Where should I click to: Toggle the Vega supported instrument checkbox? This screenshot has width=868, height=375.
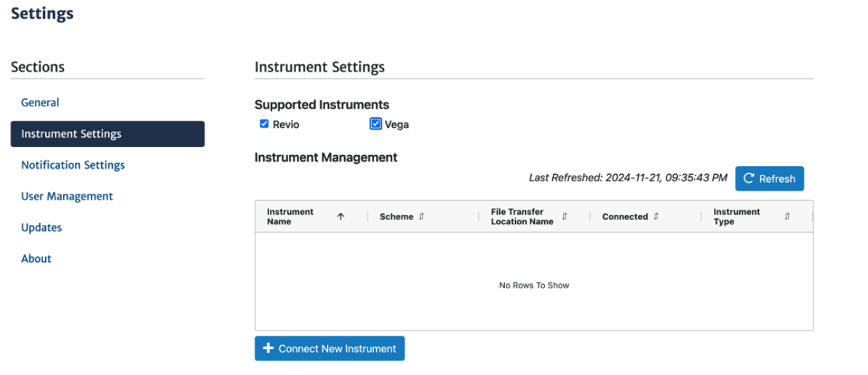375,125
